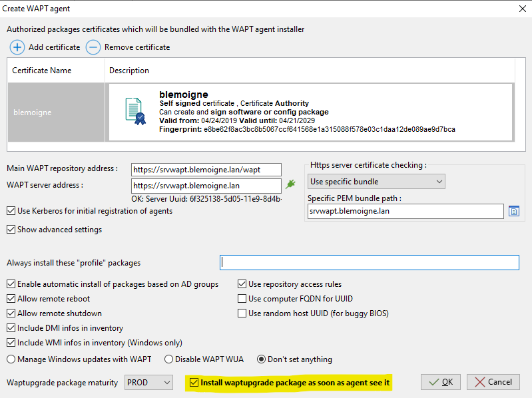Select the blemoigne certificate name row

[57, 112]
